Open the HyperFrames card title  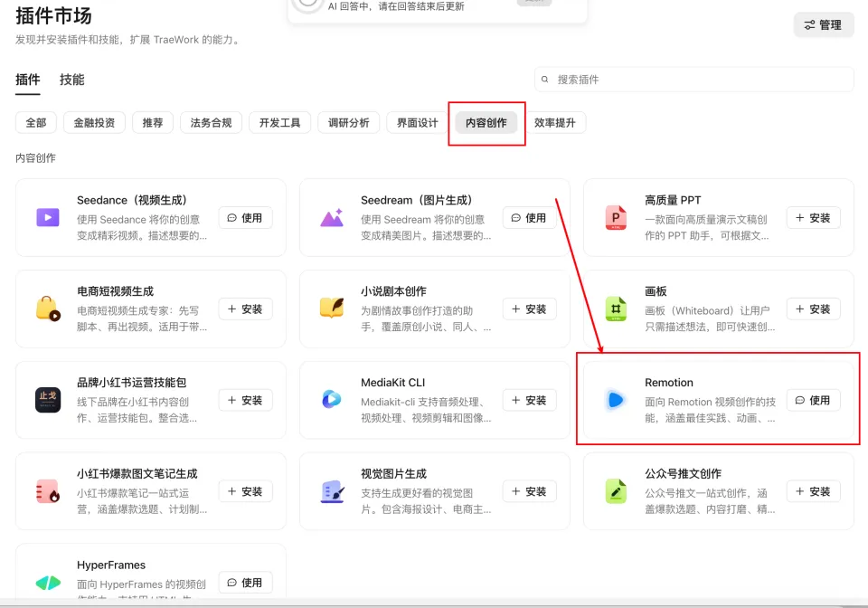tap(111, 565)
